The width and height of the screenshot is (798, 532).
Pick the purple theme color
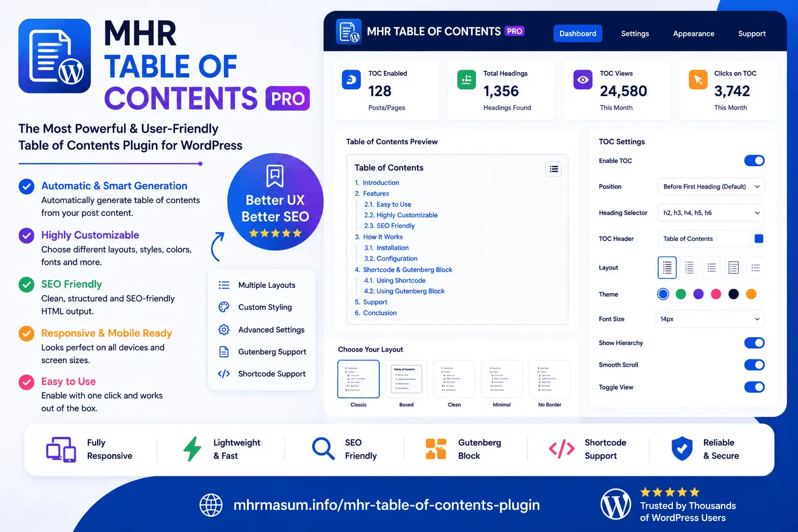[698, 294]
